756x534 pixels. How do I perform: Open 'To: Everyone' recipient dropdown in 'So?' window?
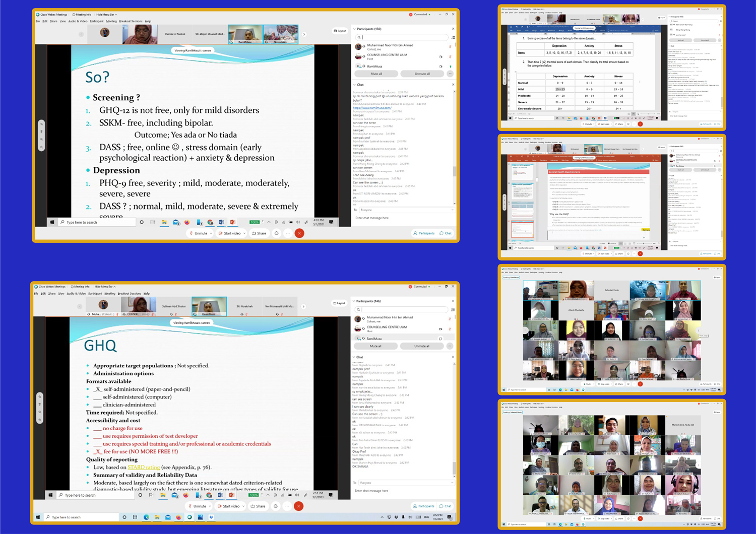coord(406,210)
